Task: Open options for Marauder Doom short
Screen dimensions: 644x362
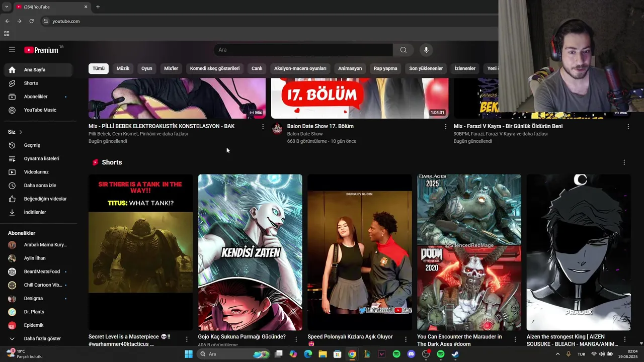Action: pyautogui.click(x=515, y=339)
